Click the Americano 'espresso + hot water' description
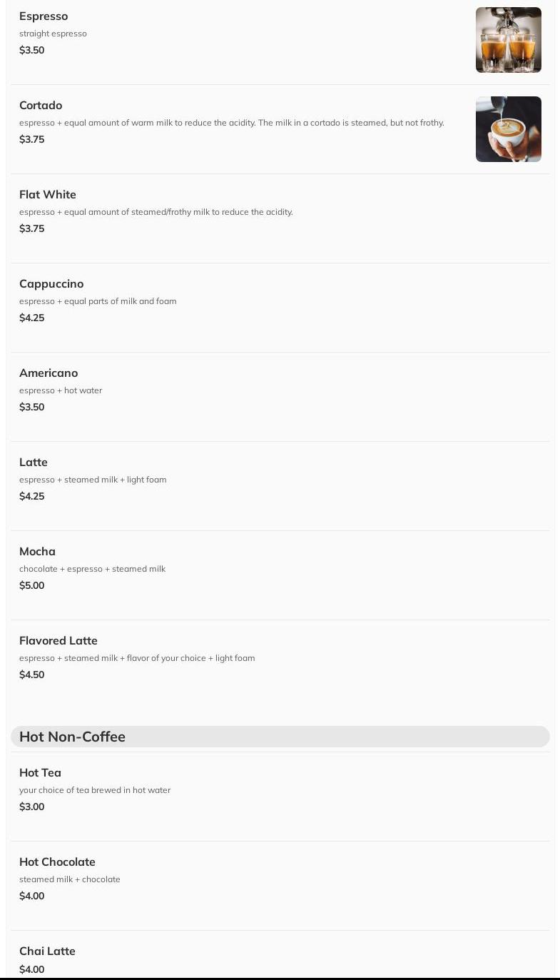 tap(61, 390)
